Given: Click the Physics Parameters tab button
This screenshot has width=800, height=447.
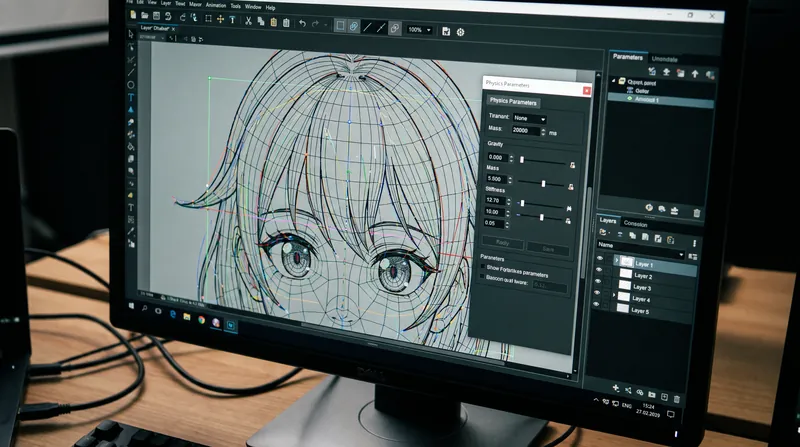Looking at the screenshot, I should coord(513,102).
